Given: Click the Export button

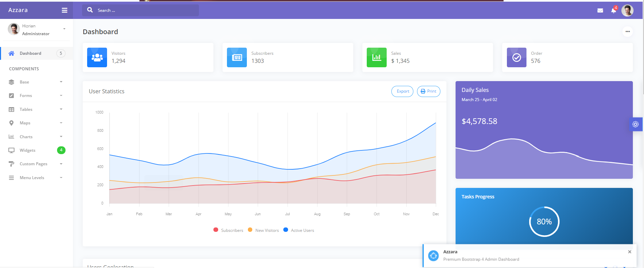Looking at the screenshot, I should (x=402, y=91).
